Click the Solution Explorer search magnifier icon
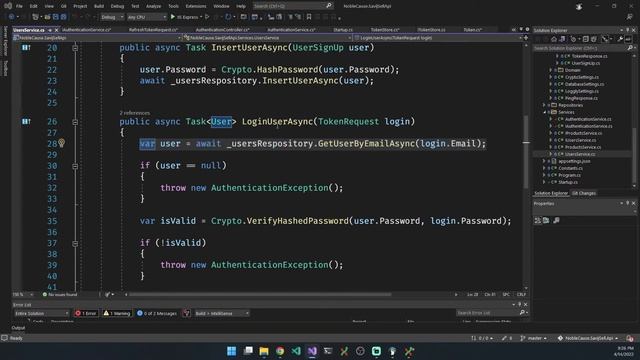640x360 pixels. pyautogui.click(x=629, y=48)
